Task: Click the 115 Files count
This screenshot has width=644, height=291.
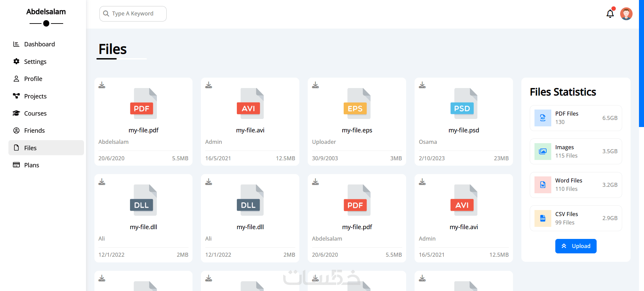Action: 566,156
